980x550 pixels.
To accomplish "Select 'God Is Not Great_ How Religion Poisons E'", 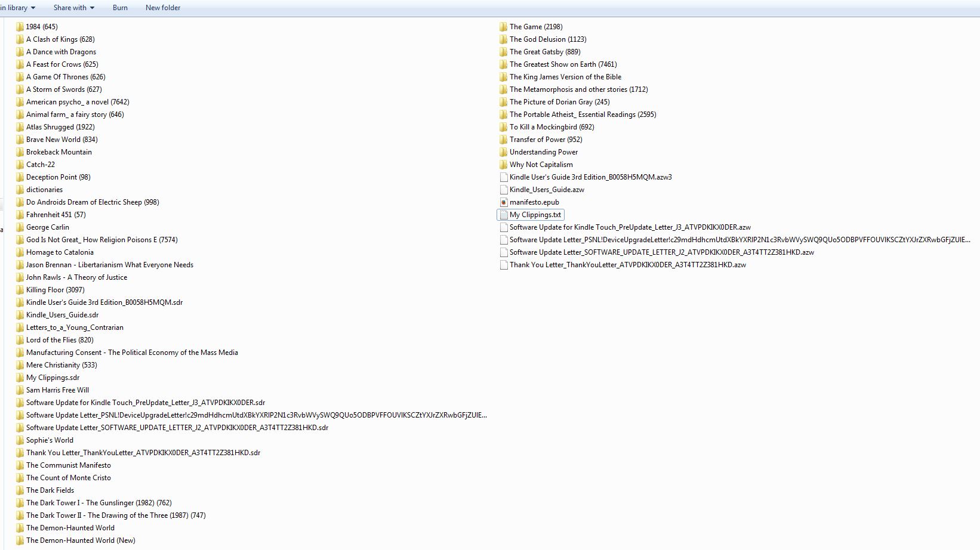I will click(102, 240).
